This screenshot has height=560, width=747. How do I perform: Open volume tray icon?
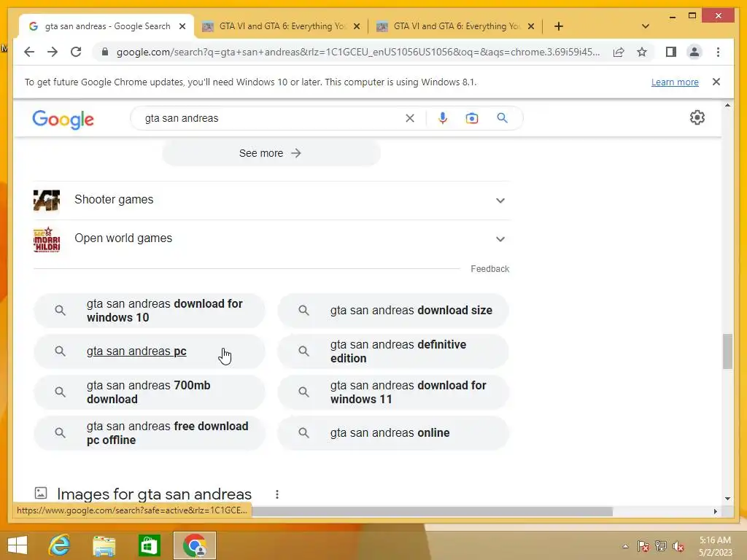pyautogui.click(x=678, y=546)
